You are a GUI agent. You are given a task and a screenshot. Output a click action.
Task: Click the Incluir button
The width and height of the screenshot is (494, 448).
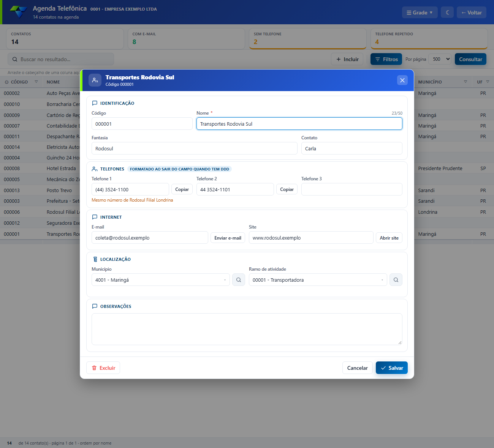pos(347,59)
